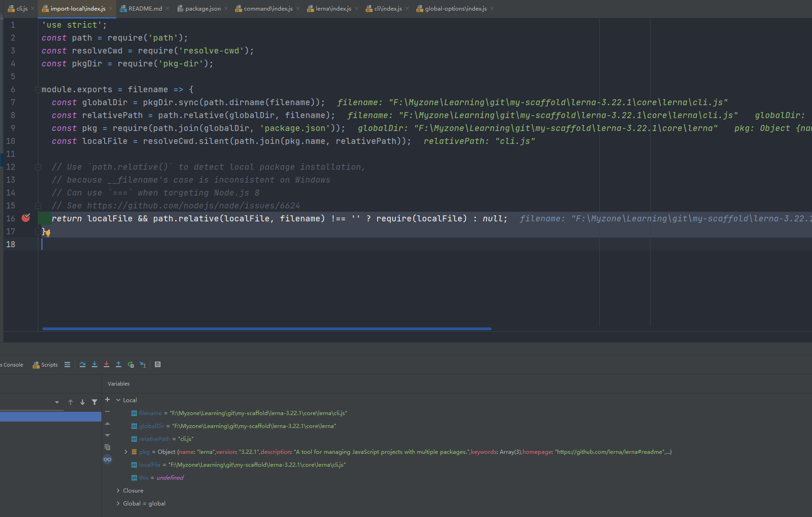Screen dimensions: 812x517
Task: Move watch down in Variables panel
Action: click(107, 435)
